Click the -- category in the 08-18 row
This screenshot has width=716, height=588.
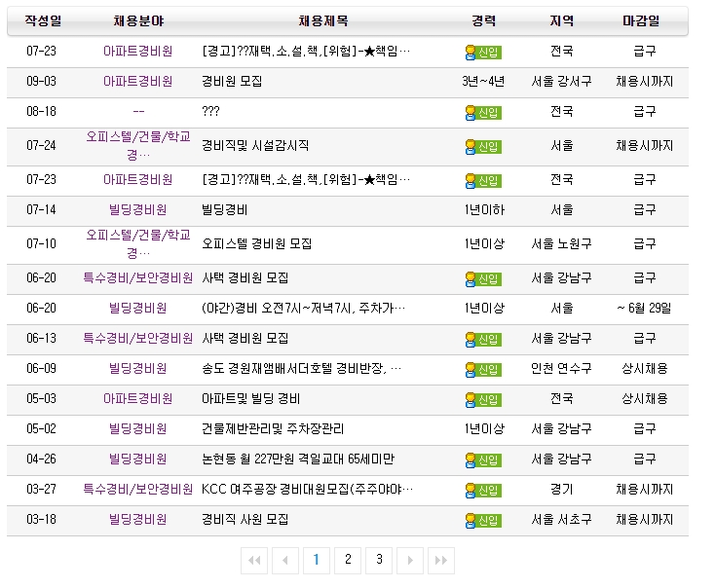(x=138, y=111)
